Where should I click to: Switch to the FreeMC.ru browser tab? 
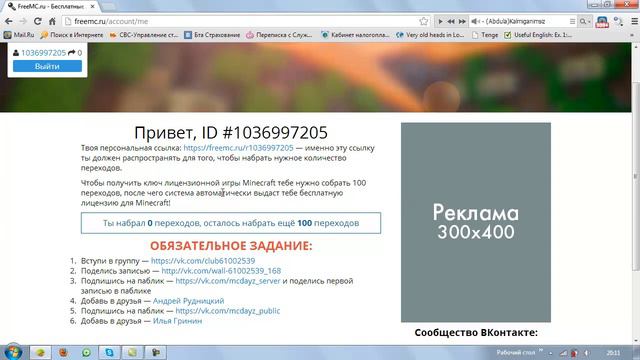(x=51, y=7)
